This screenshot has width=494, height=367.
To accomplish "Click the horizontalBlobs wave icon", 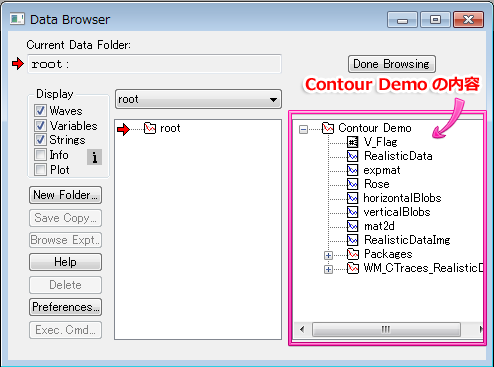I will tap(353, 198).
